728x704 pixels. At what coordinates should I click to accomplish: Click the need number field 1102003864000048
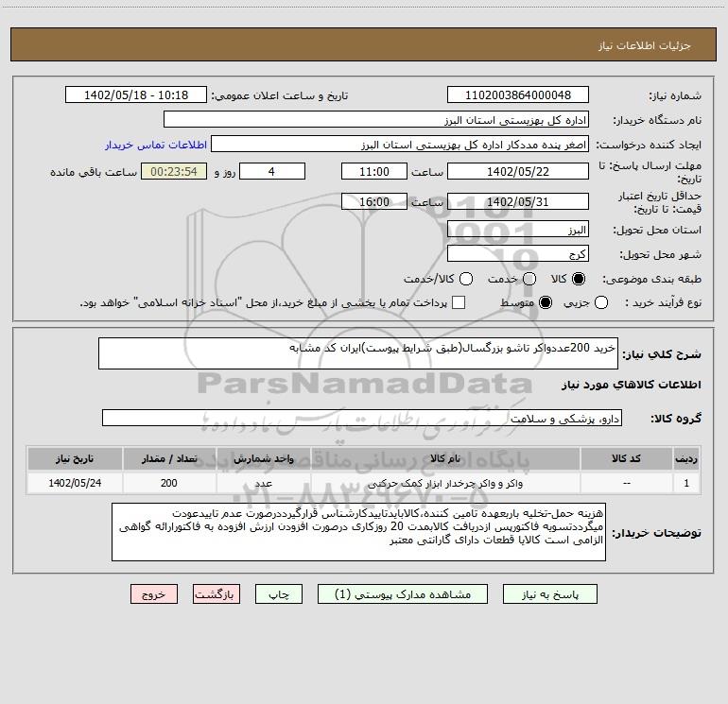tap(518, 94)
